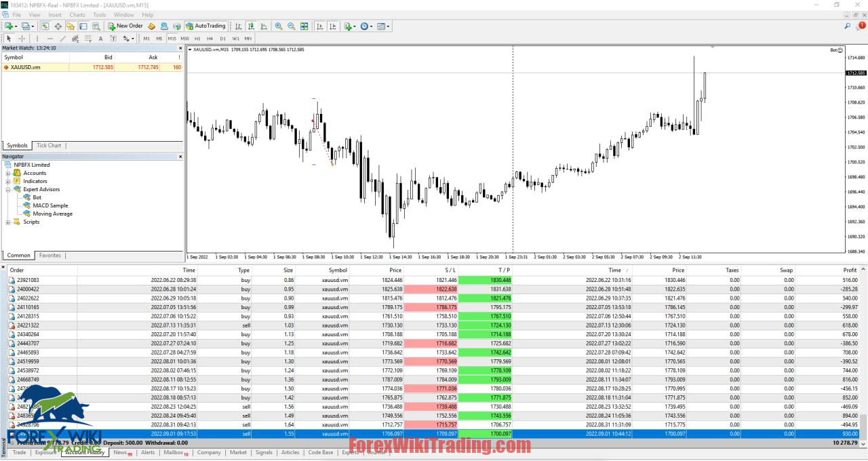
Task: Open the Profiles icon in the toolbar
Action: pos(26,26)
